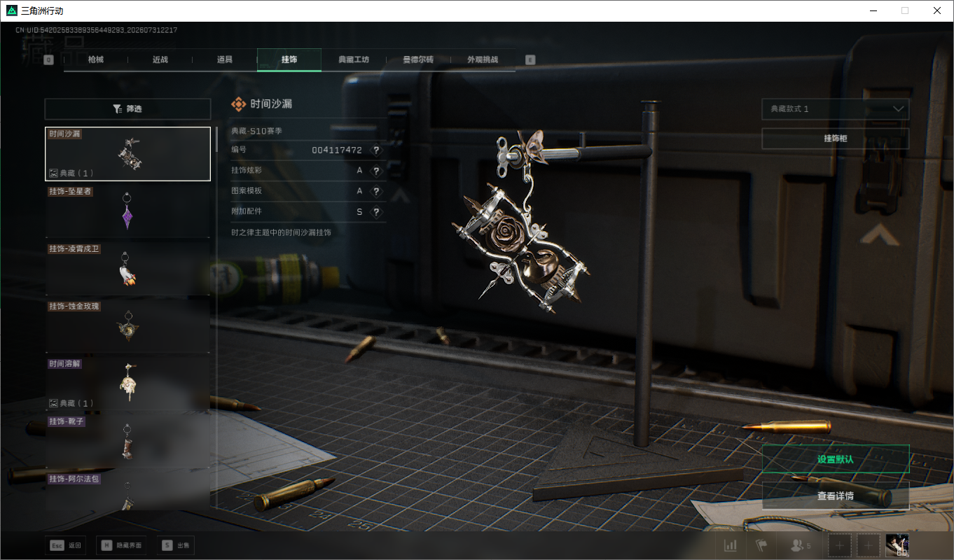Click help icon for 挂饰炫彩
This screenshot has height=560, width=954.
coord(376,171)
